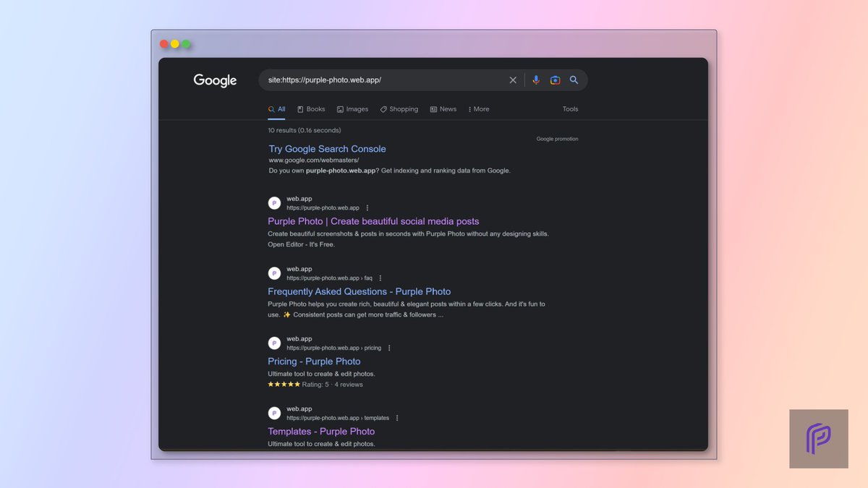Image resolution: width=868 pixels, height=488 pixels.
Task: Click the https://purple-photo.web.app › pricing breadcrumb
Action: click(x=333, y=348)
